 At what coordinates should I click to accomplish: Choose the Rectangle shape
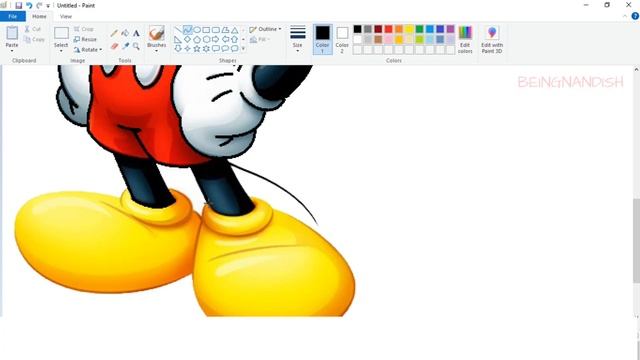[x=206, y=30]
